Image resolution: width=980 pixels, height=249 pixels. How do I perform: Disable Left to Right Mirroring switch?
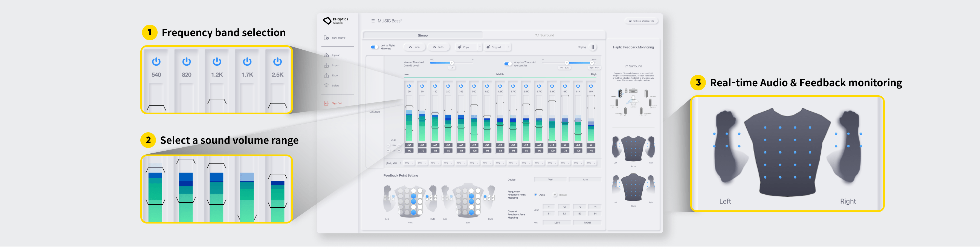[374, 47]
